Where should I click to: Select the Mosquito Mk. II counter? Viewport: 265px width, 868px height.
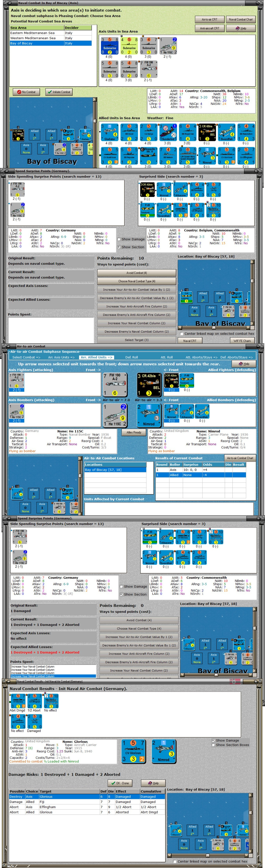click(x=149, y=156)
